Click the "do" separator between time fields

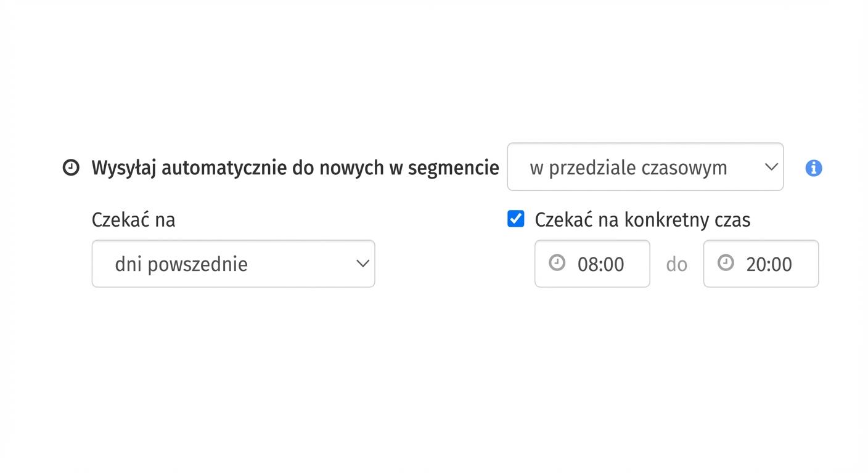click(x=676, y=264)
